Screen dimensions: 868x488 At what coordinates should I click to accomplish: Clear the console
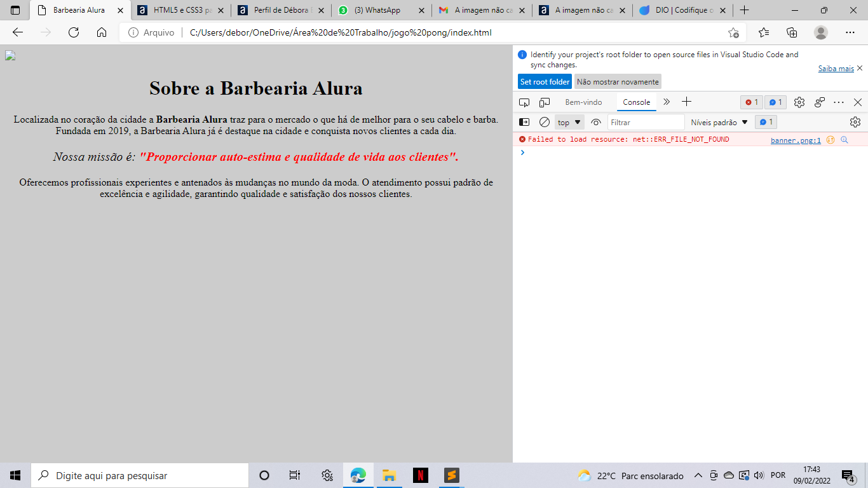tap(545, 122)
